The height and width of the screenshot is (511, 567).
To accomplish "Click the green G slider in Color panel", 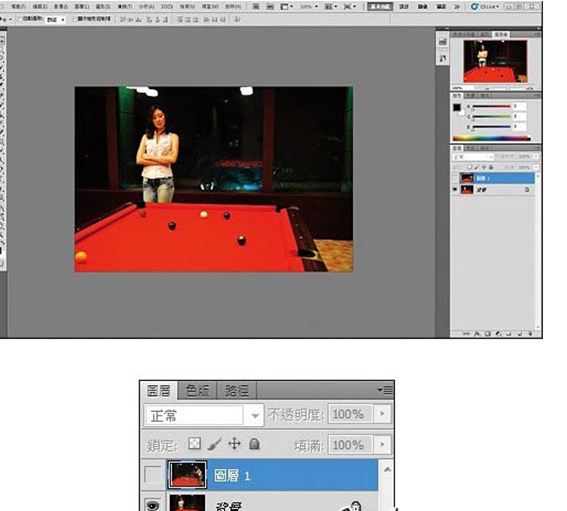I will click(491, 117).
